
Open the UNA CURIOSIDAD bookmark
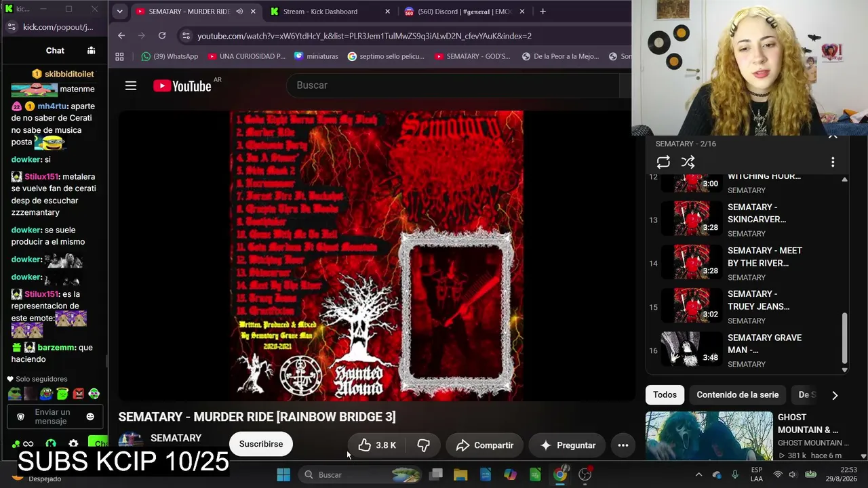click(246, 57)
